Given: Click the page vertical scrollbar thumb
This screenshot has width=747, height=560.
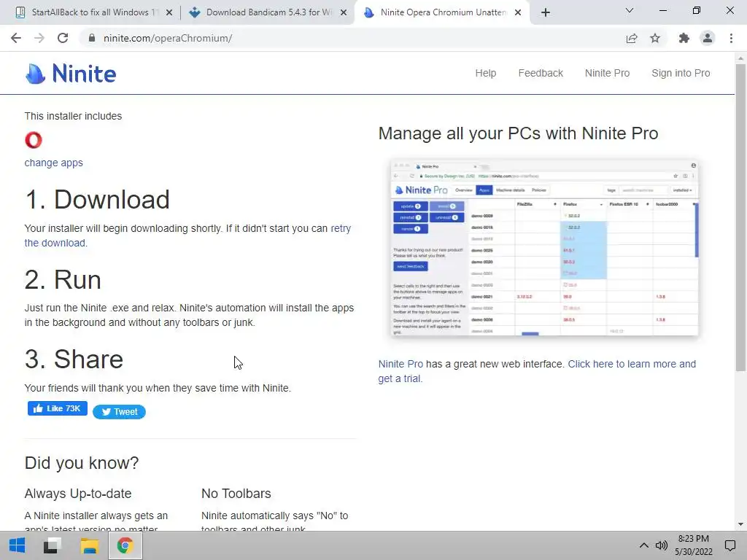Looking at the screenshot, I should [740, 217].
